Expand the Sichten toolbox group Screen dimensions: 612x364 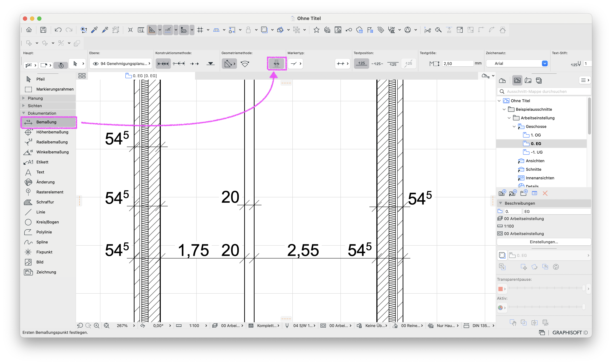pos(24,106)
